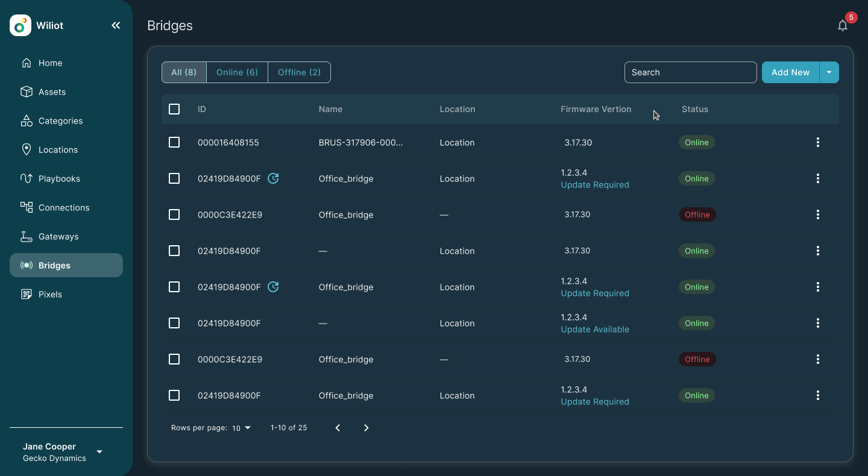This screenshot has width=868, height=476.
Task: Collapse the sidebar with the double-chevron icon
Action: [x=116, y=25]
